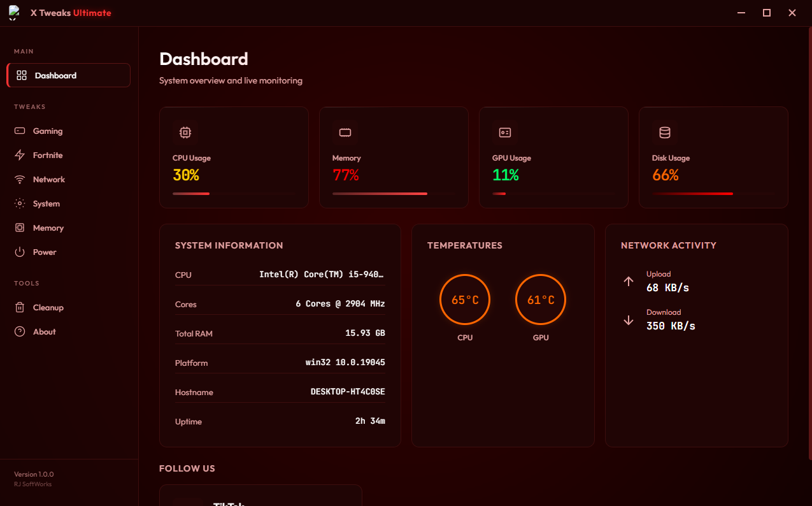812x506 pixels.
Task: Click the Disk Usage database icon
Action: click(x=664, y=132)
